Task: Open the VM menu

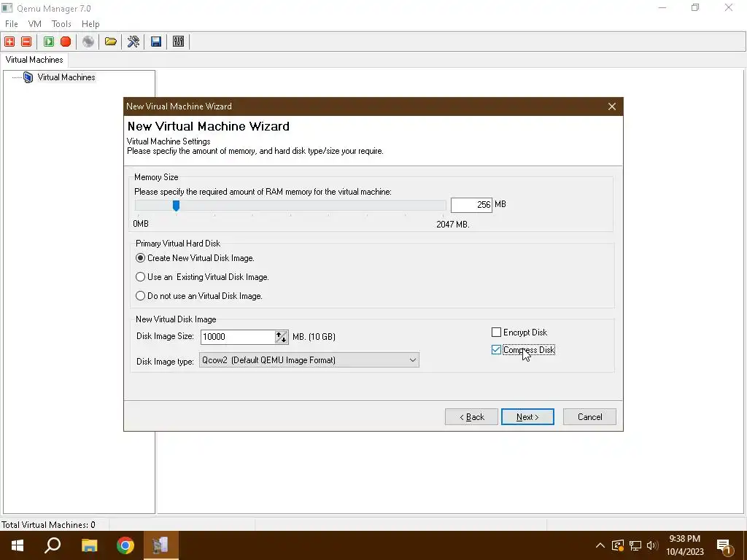Action: coord(35,24)
